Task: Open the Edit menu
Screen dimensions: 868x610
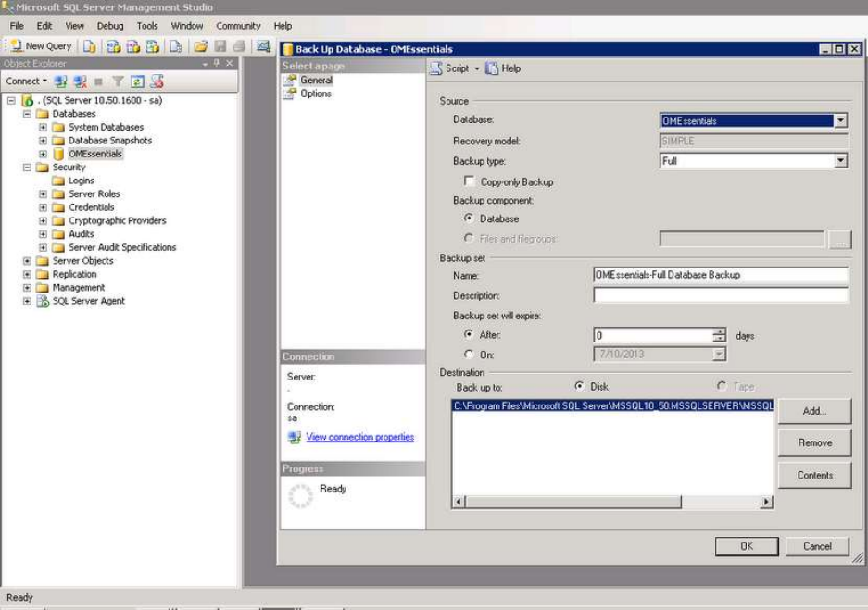Action: tap(44, 26)
